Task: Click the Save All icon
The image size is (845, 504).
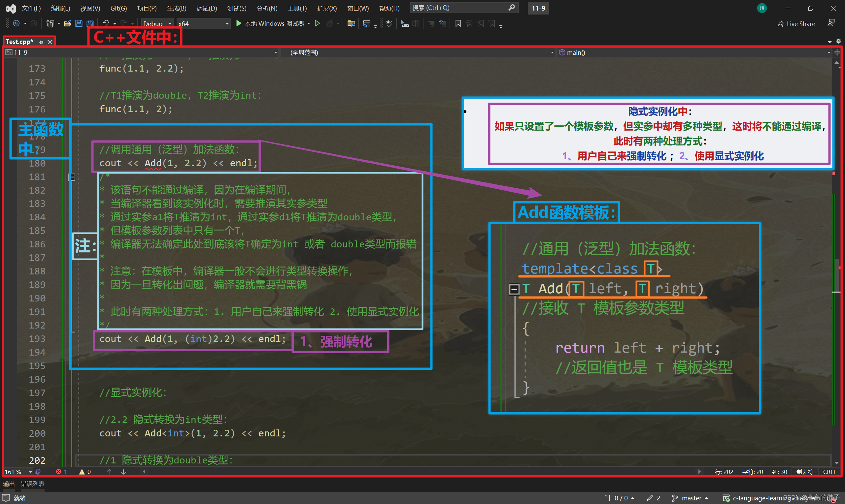Action: [90, 23]
